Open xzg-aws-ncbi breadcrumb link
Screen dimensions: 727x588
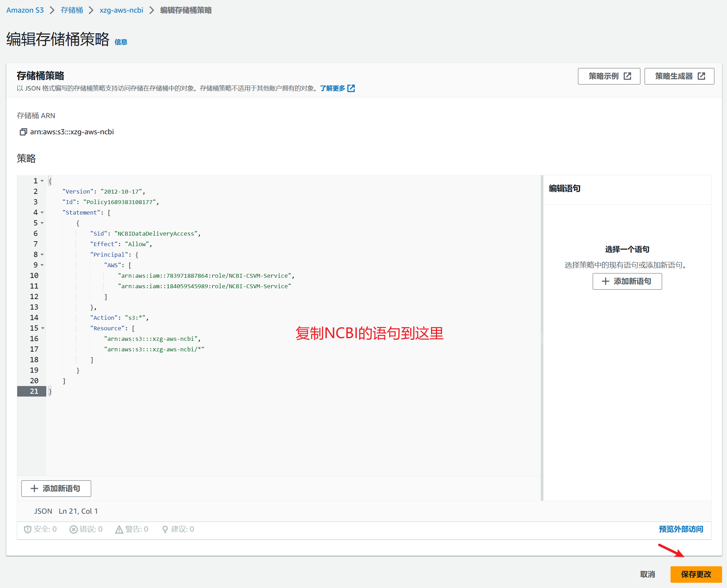coord(121,10)
